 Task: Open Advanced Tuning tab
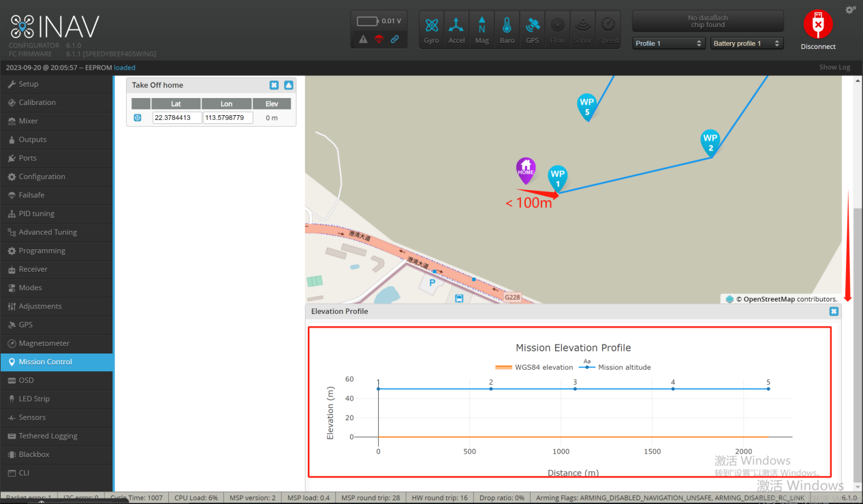pos(57,232)
